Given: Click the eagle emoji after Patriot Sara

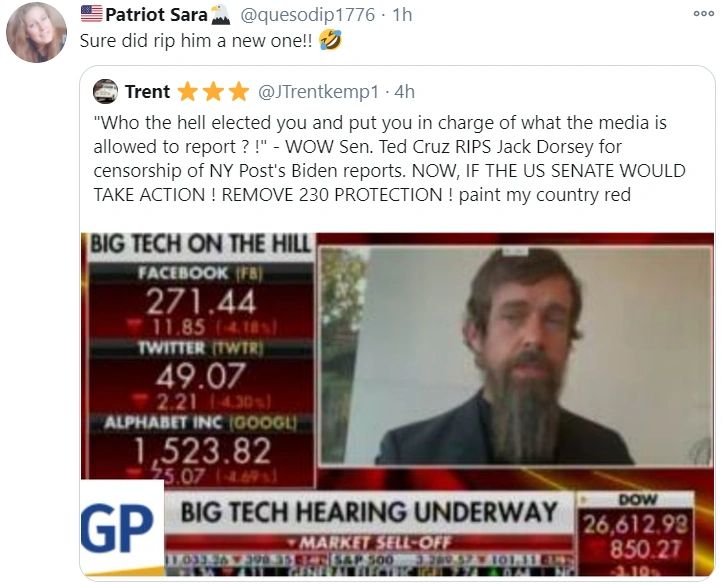Looking at the screenshot, I should click(220, 14).
